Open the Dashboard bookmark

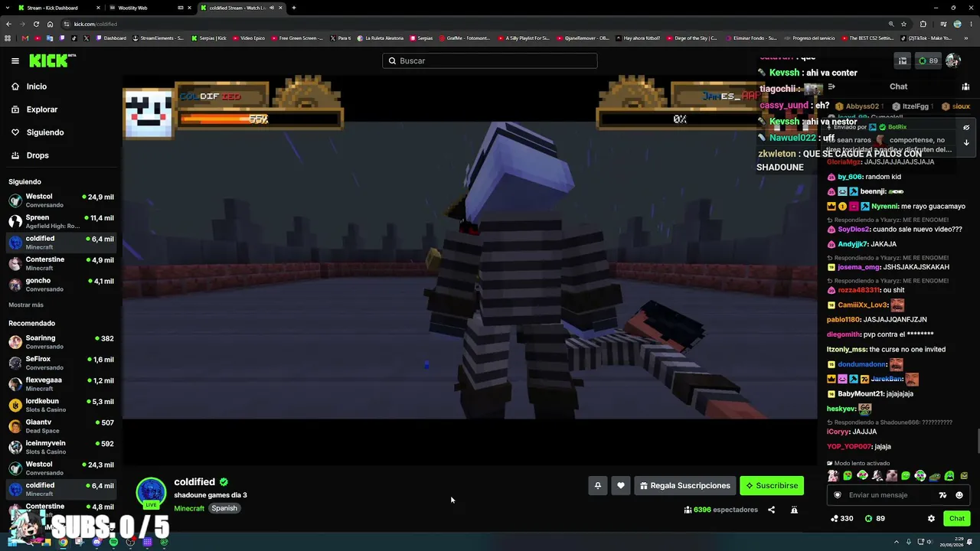111,37
